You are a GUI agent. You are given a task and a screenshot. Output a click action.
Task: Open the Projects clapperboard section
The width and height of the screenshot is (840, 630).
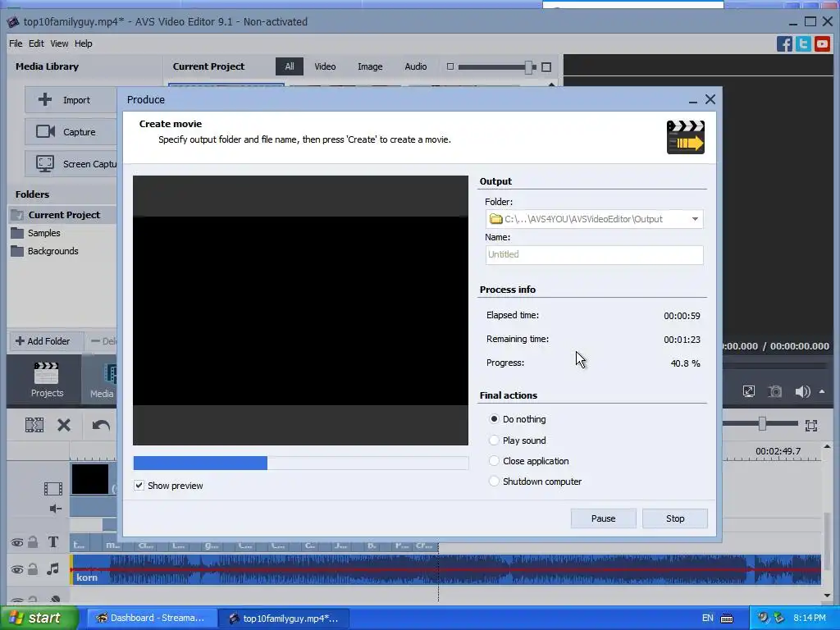pyautogui.click(x=47, y=379)
